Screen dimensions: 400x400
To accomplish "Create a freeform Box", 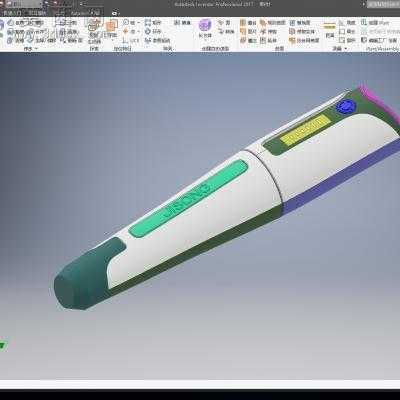I will click(x=205, y=28).
